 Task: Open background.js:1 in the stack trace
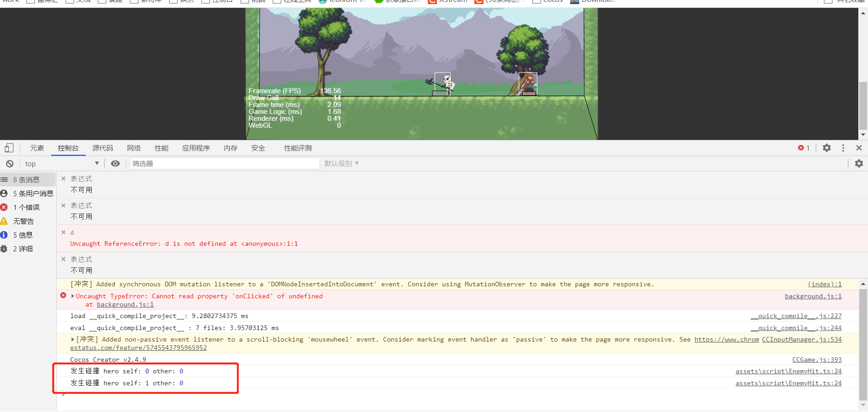(125, 304)
